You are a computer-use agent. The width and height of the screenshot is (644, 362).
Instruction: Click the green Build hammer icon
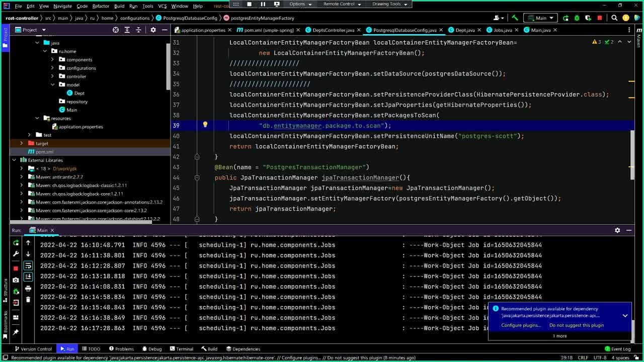(515, 18)
